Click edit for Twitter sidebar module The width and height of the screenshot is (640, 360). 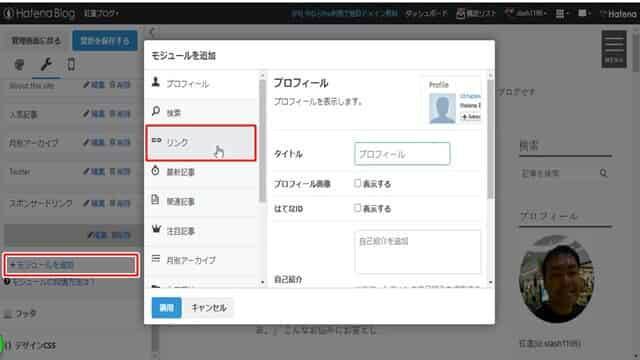tap(94, 171)
